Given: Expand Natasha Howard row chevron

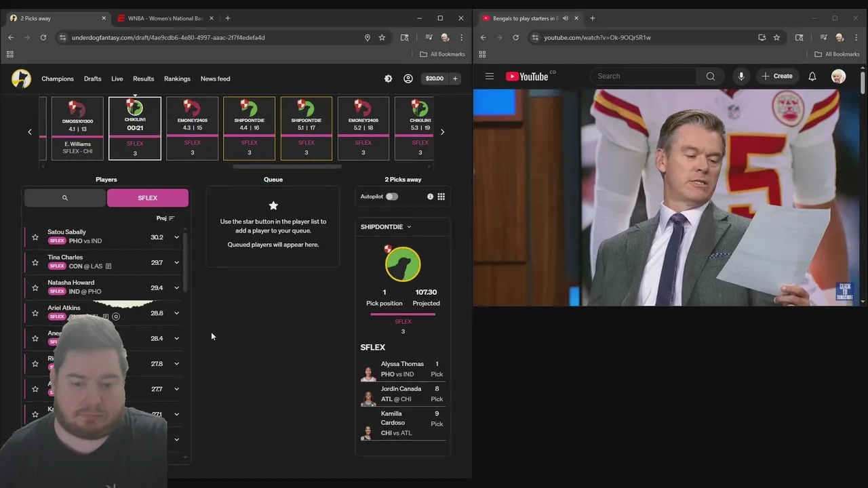Looking at the screenshot, I should click(176, 287).
